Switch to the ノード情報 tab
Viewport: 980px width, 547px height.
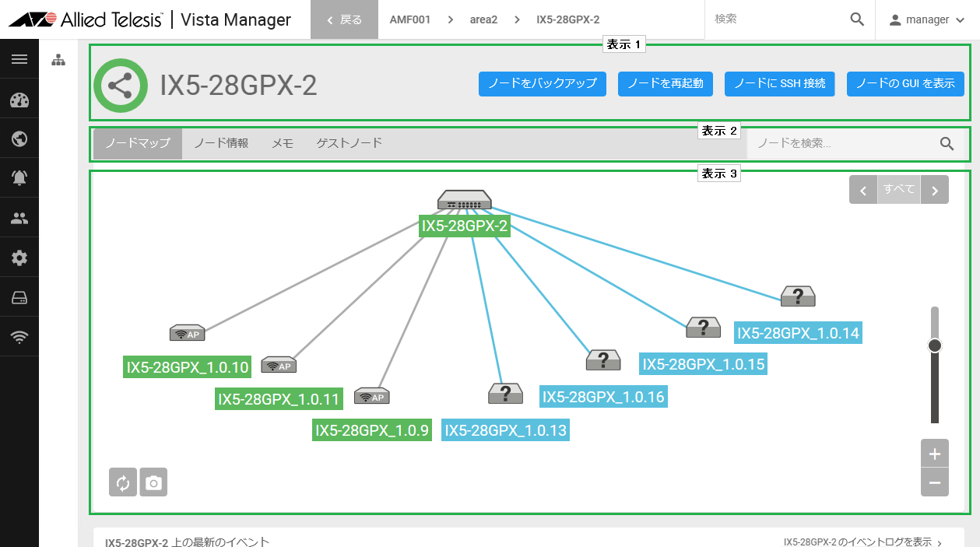(221, 143)
